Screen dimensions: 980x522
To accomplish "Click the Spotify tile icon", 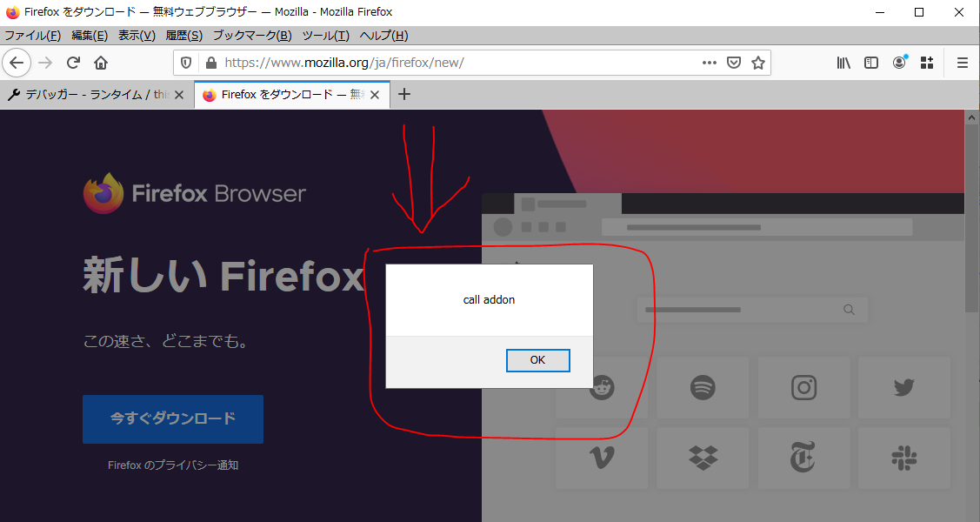I will [x=703, y=388].
